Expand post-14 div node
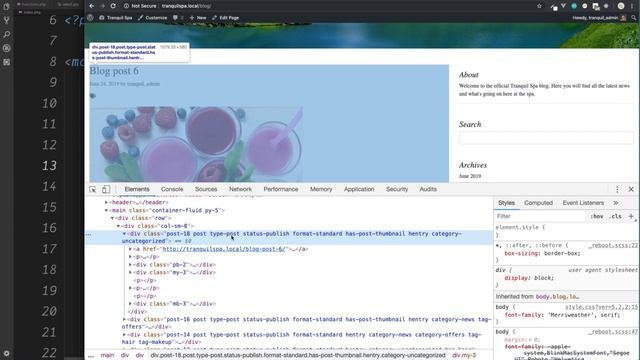The image size is (640, 360). point(124,335)
